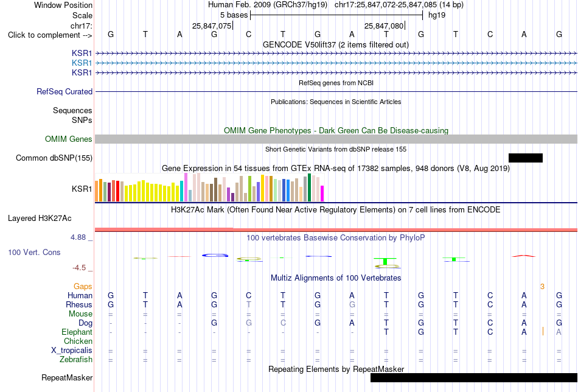Viewport: 578px width, 392px height.
Task: Click the pink H3K27Ac signal bar
Action: pos(336,229)
